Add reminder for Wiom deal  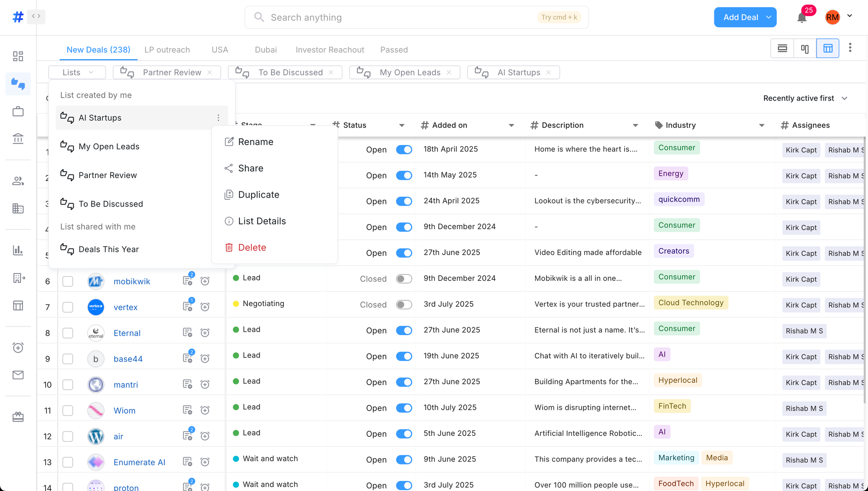click(x=205, y=410)
